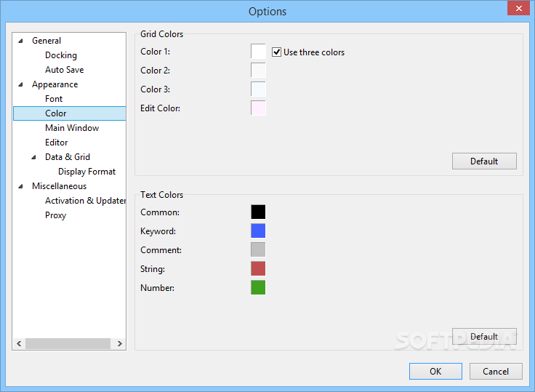The width and height of the screenshot is (535, 392).
Task: Select General in the options tree
Action: [47, 41]
